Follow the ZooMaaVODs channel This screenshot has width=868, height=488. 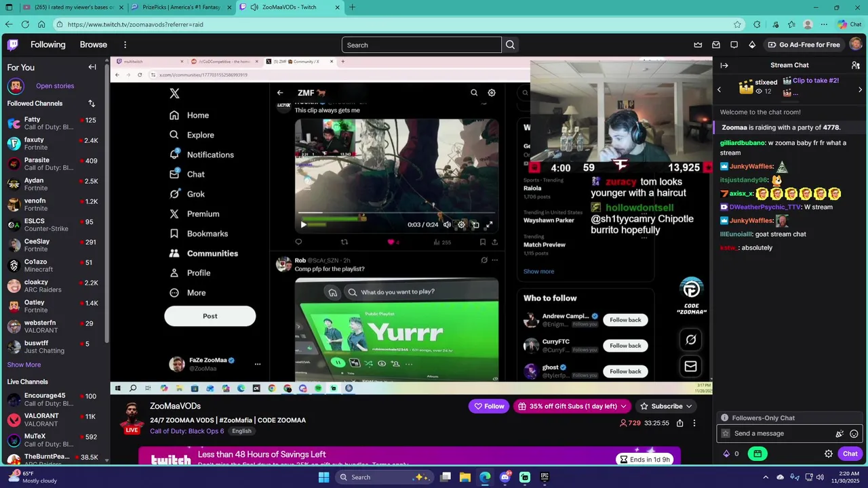[x=489, y=406]
